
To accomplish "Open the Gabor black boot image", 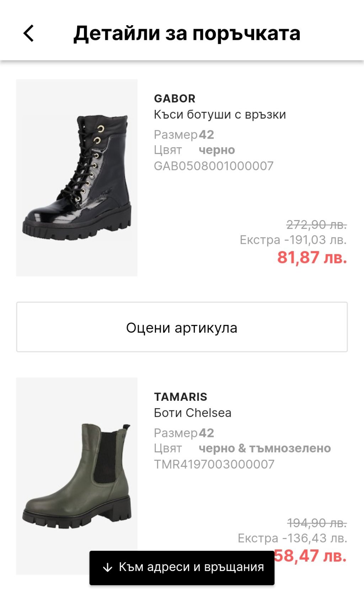I will (77, 177).
